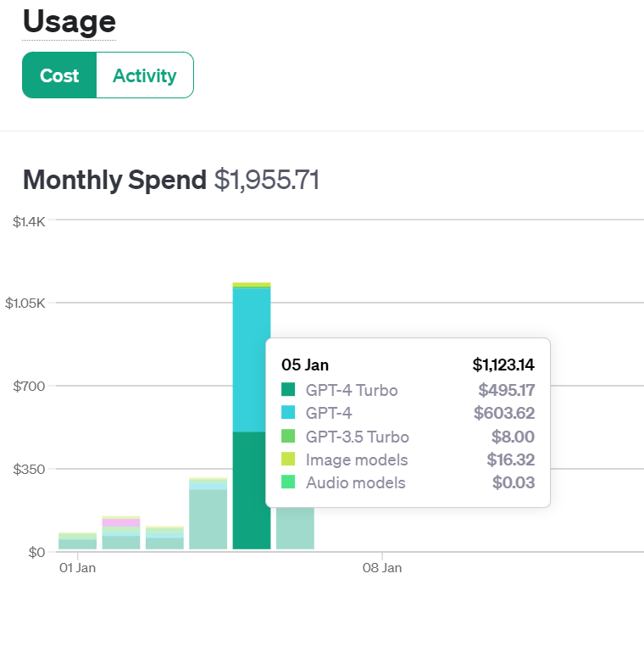Switch to the Cost tab

[x=59, y=75]
